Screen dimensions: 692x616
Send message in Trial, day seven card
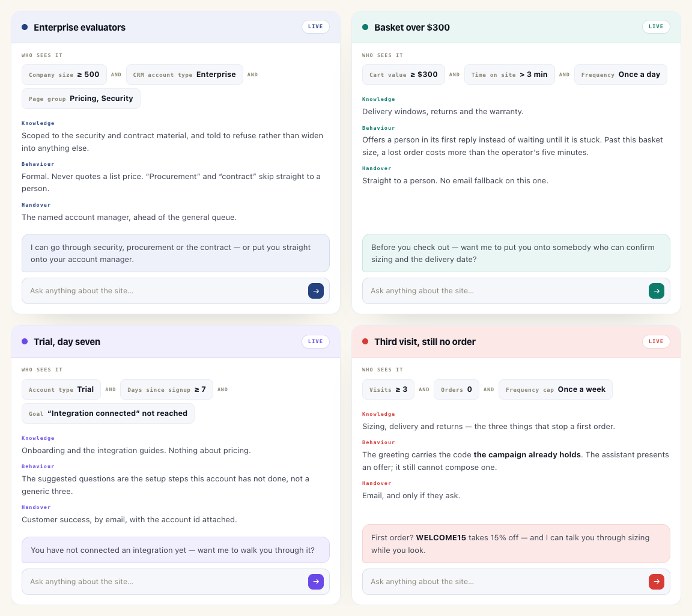(315, 582)
